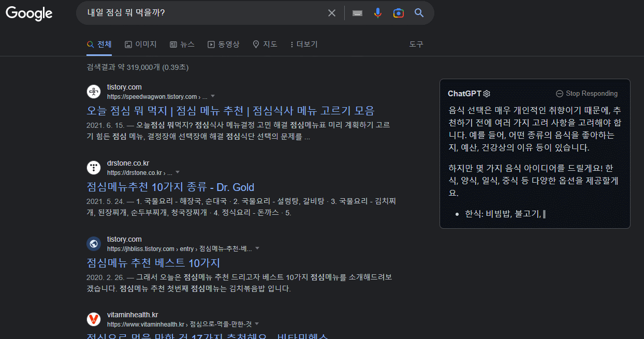
Task: Switch to the 이미지 tab
Action: [x=141, y=45]
